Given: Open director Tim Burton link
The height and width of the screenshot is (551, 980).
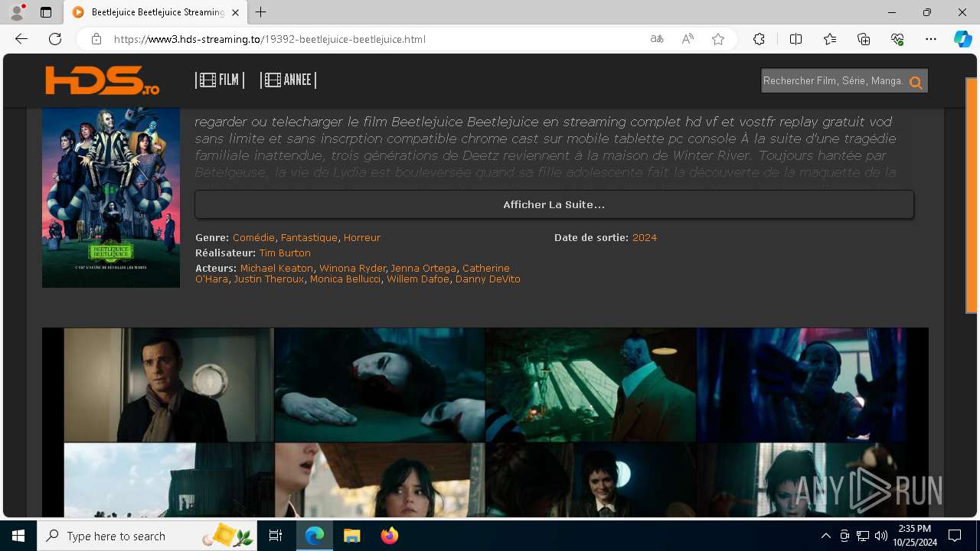Looking at the screenshot, I should tap(285, 253).
